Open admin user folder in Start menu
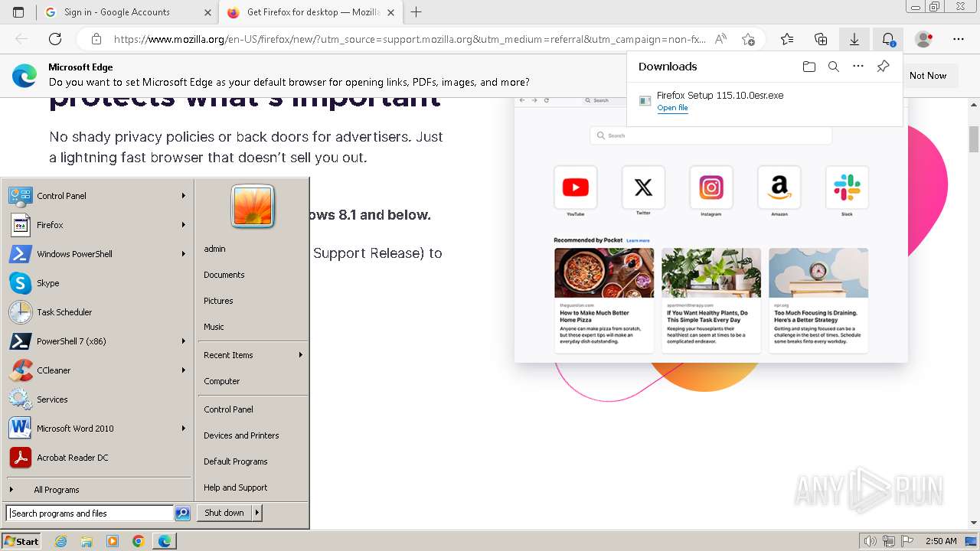 [x=214, y=249]
